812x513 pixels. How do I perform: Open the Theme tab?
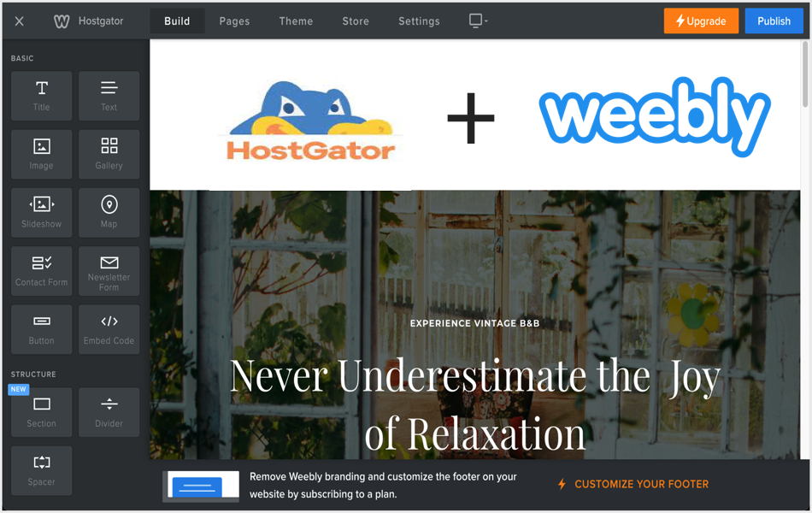(296, 21)
